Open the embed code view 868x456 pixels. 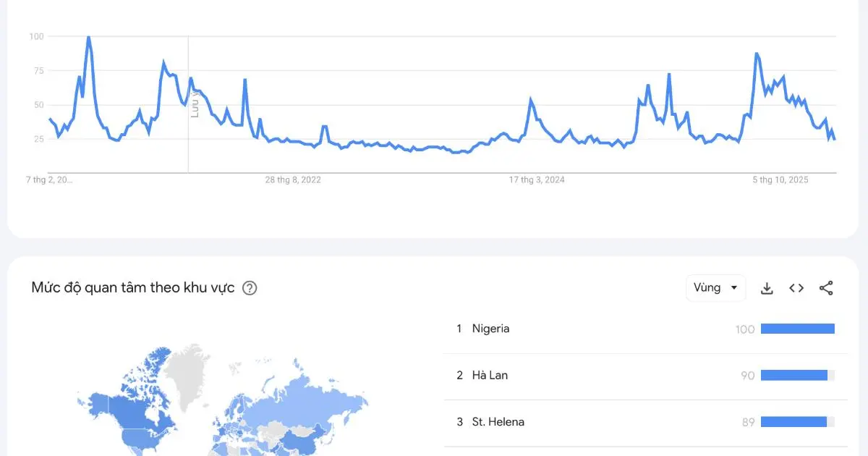pos(796,287)
